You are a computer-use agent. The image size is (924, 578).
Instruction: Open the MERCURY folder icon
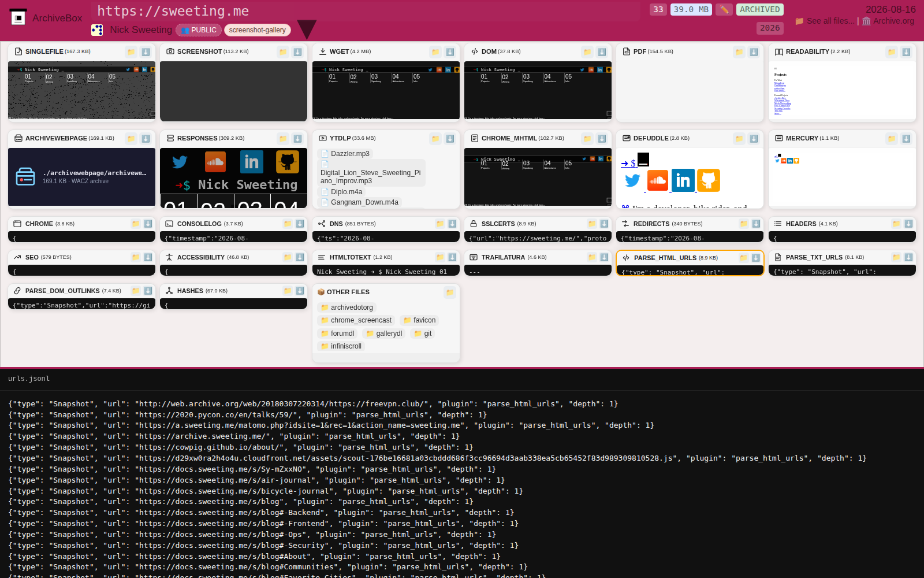click(892, 139)
